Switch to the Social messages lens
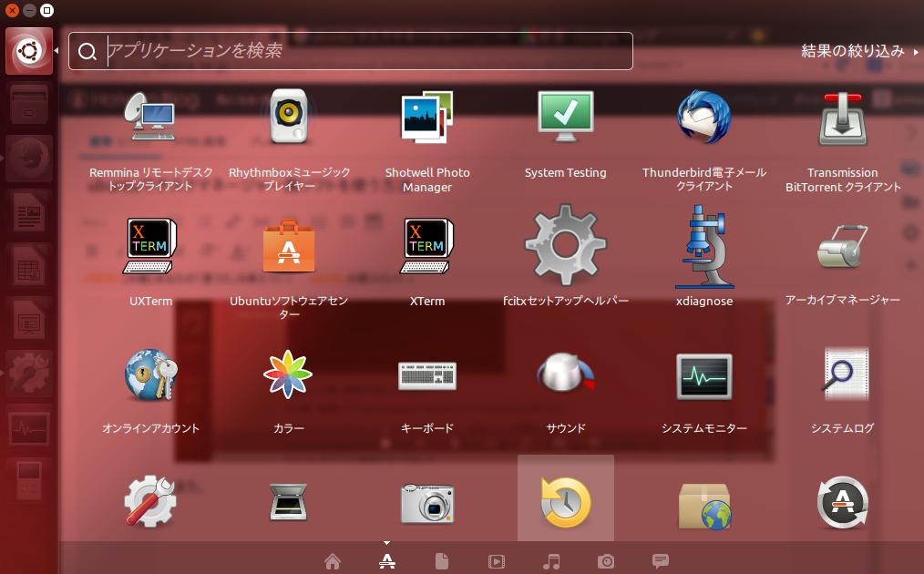924x574 pixels. tap(661, 560)
